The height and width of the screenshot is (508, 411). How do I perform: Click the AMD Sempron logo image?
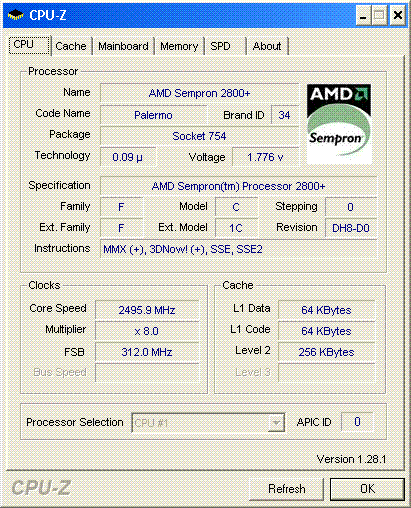[x=339, y=124]
